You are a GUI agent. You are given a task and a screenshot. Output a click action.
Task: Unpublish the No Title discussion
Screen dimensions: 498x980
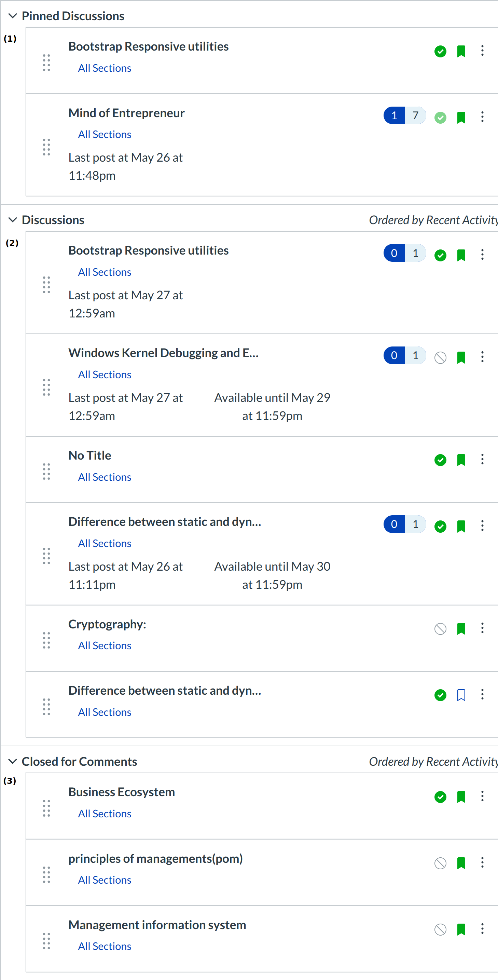[440, 460]
